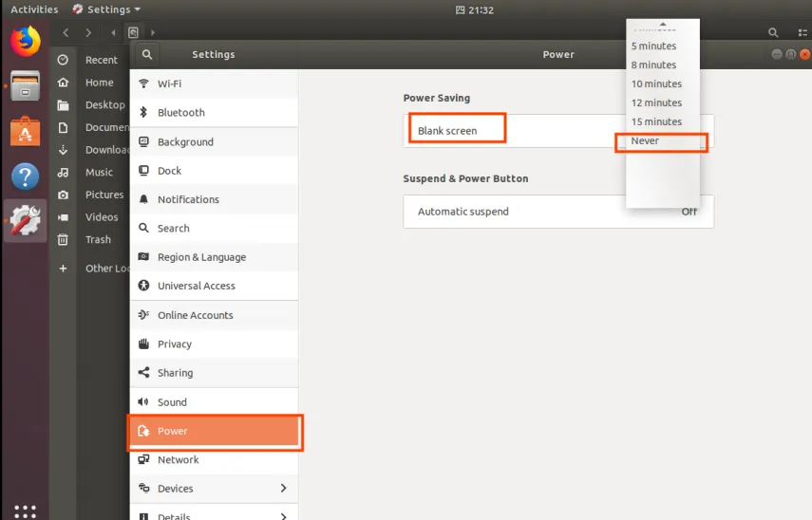The image size is (812, 520).
Task: Open Ubuntu Software from the dock
Action: 26,132
